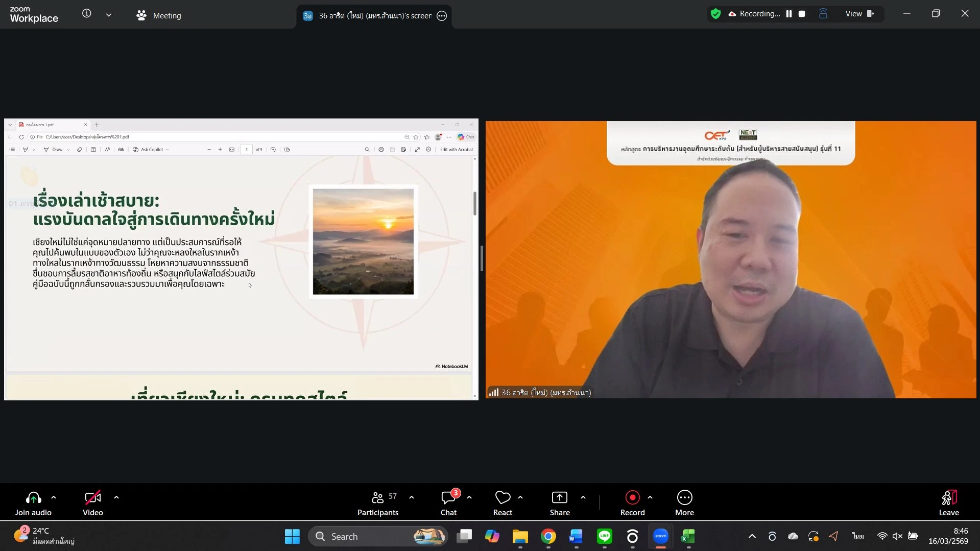Viewport: 980px width, 551px height.
Task: Select the shared screen tab
Action: pos(368,16)
